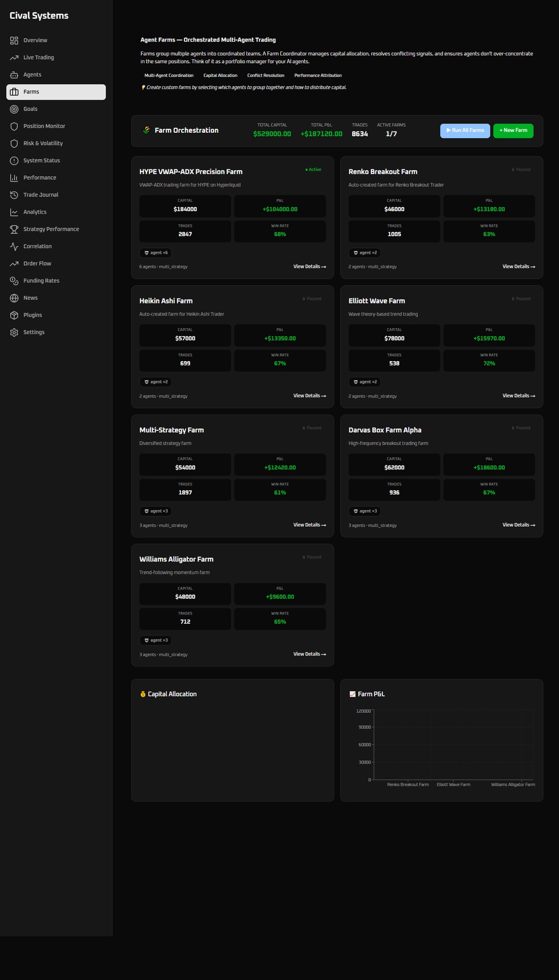Toggle Paused status on Renko Breakout Farm
This screenshot has width=559, height=980.
(521, 170)
